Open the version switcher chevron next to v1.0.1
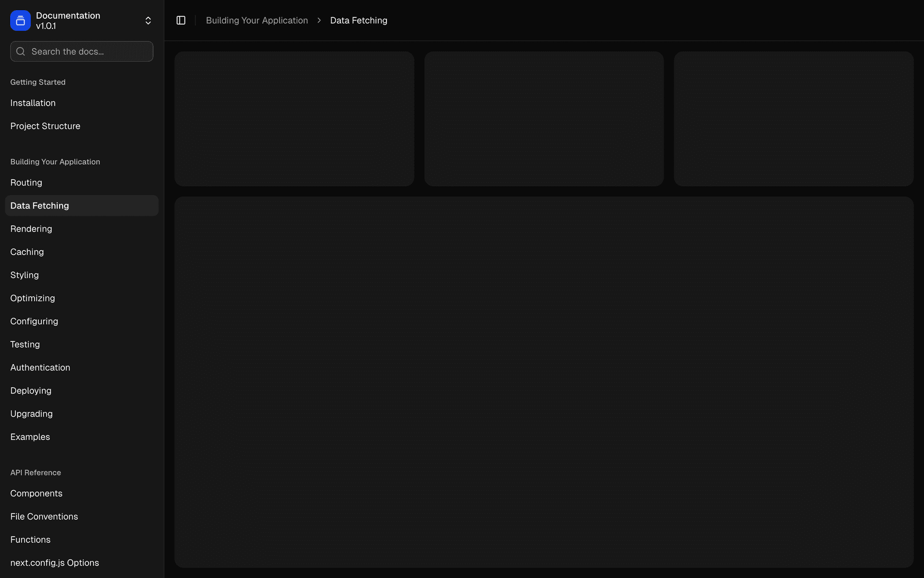This screenshot has height=578, width=924. [148, 20]
